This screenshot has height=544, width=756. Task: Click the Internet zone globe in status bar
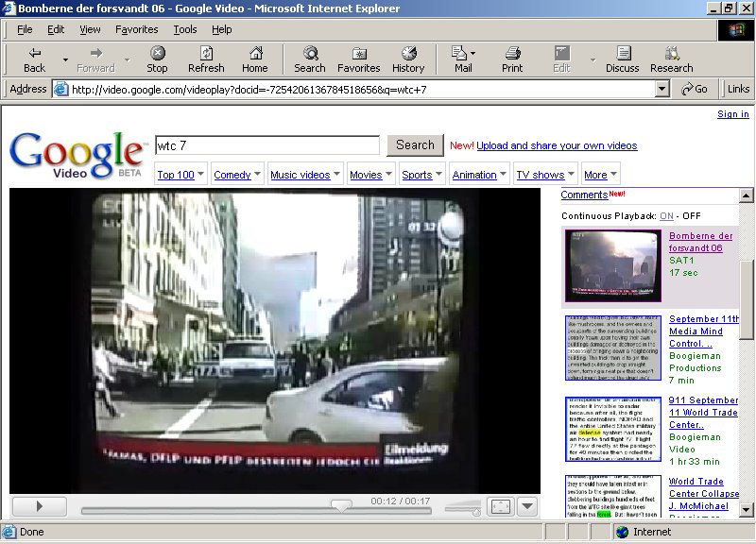pyautogui.click(x=623, y=532)
